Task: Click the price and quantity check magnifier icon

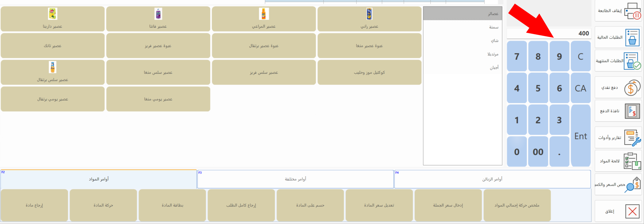Action: 632,185
